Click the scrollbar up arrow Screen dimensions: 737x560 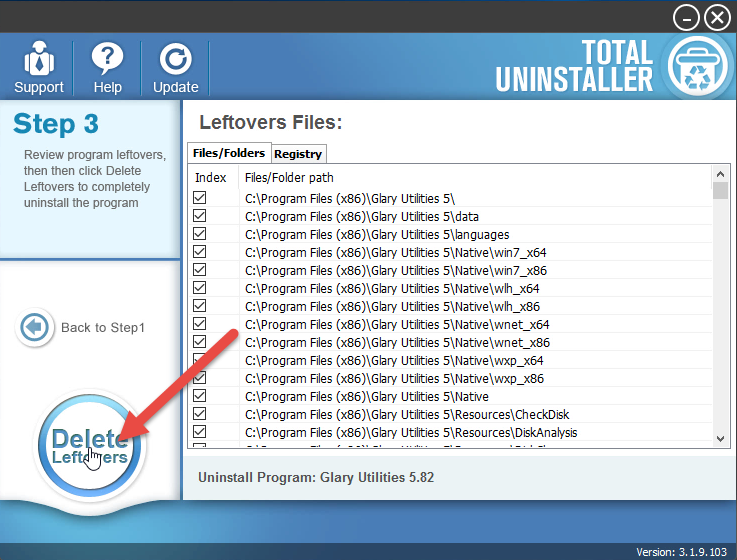(x=720, y=176)
